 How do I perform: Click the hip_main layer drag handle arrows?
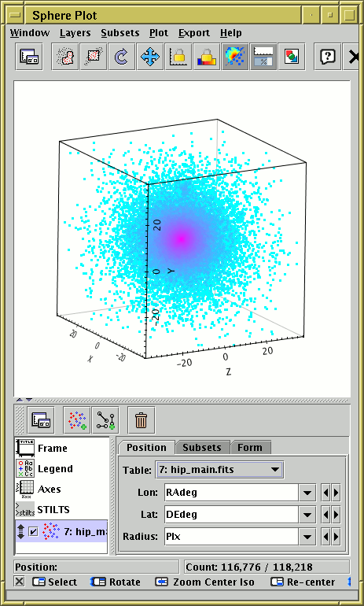tap(21, 532)
